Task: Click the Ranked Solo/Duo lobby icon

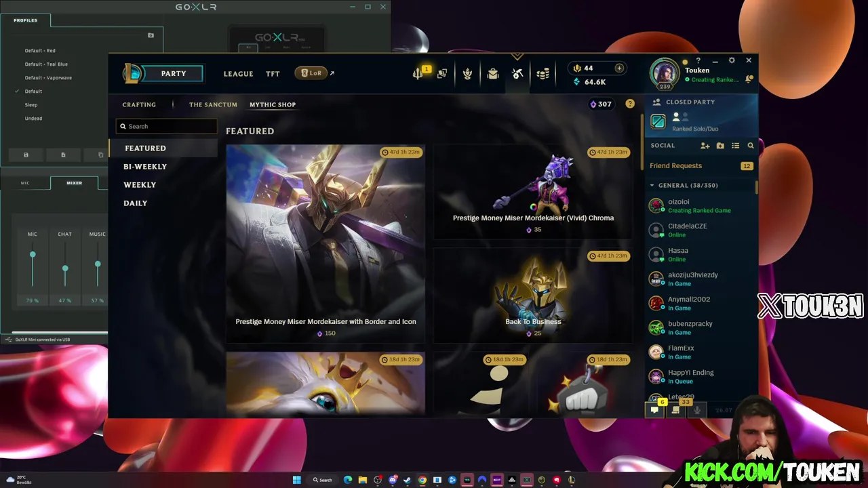Action: point(658,121)
